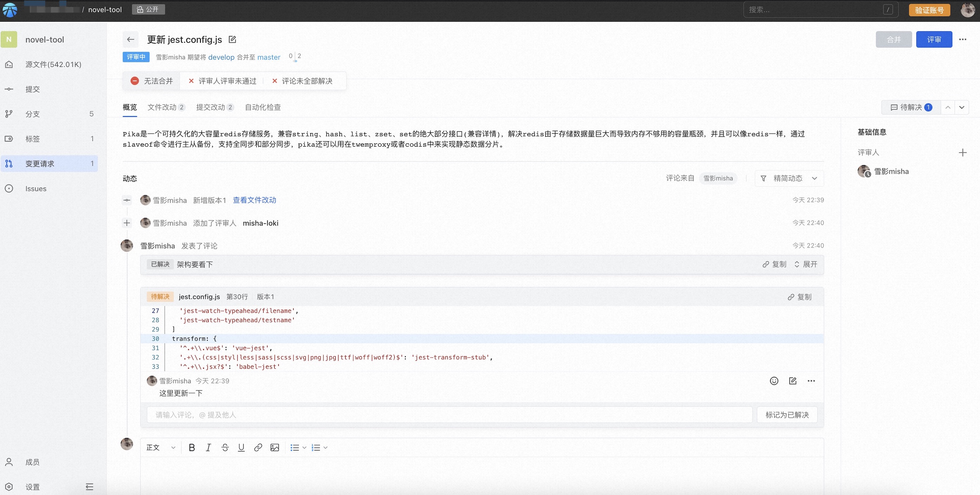Open the 查看文件改动 link

(254, 200)
